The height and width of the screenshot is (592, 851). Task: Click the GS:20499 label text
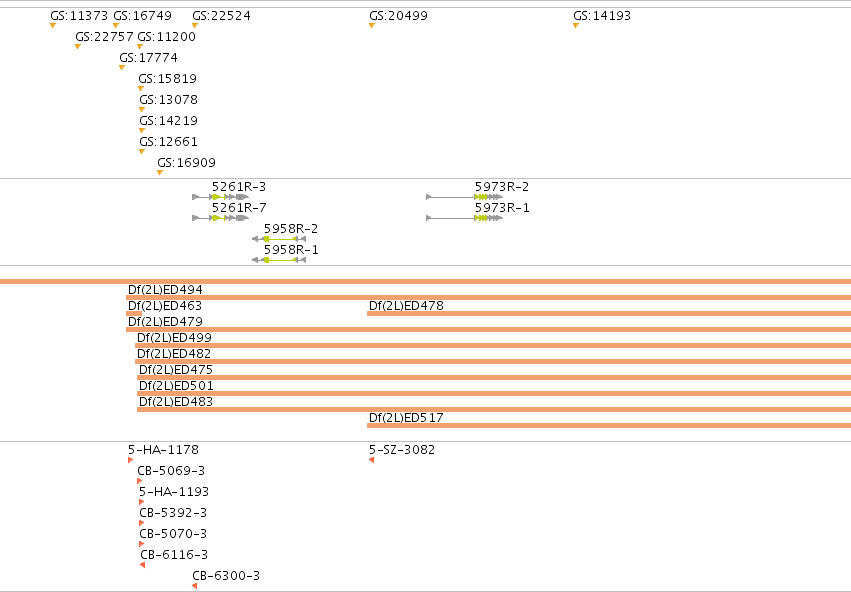[x=398, y=16]
